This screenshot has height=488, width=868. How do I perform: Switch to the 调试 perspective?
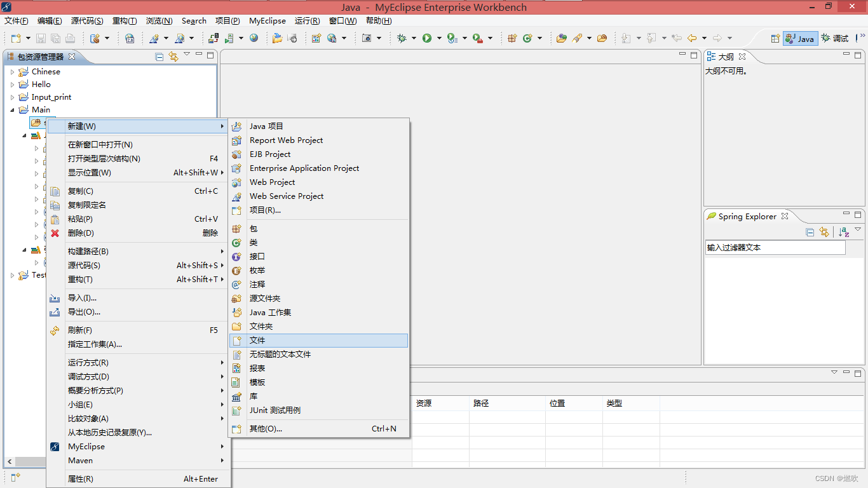[835, 38]
